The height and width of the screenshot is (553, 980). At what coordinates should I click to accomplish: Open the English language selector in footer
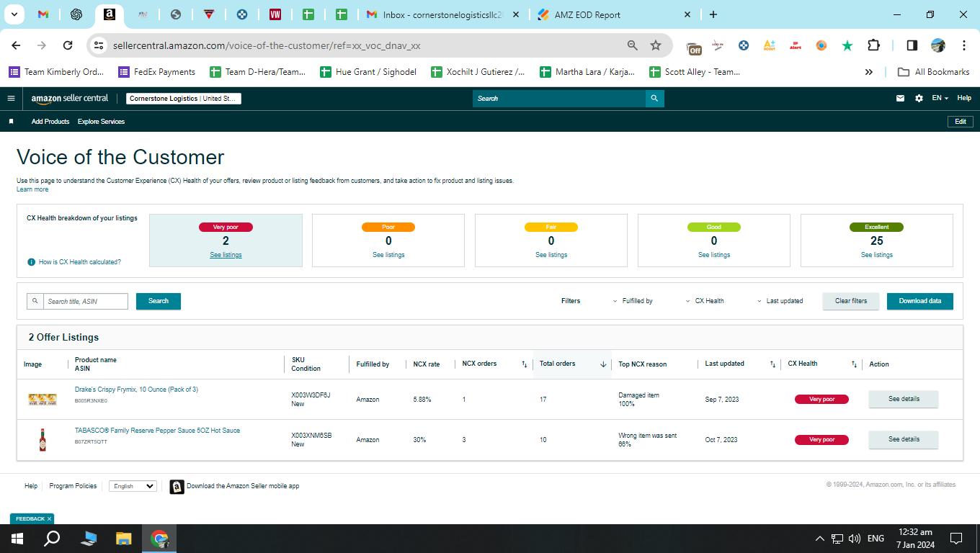click(x=133, y=486)
